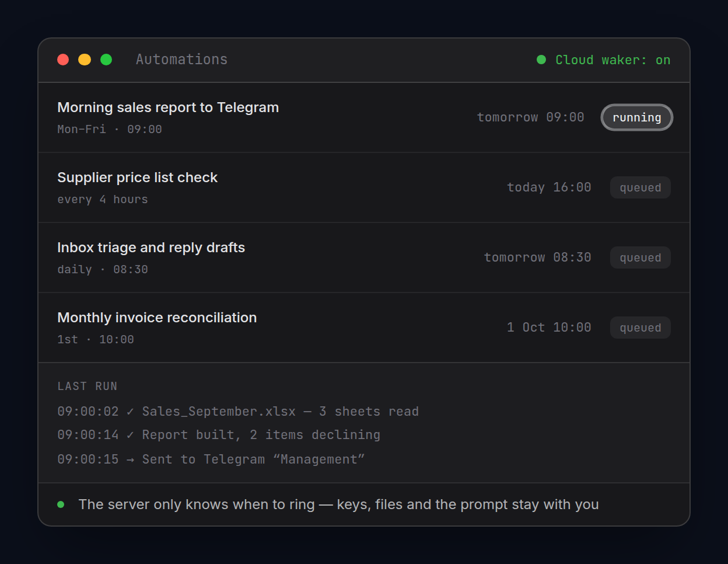Close the Automations window with the red button
The width and height of the screenshot is (728, 564).
[63, 60]
